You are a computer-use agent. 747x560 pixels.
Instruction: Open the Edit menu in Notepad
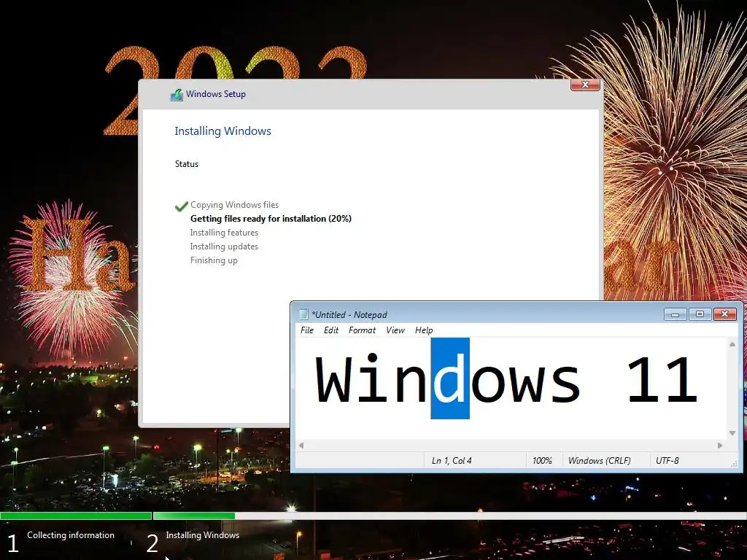(x=331, y=330)
